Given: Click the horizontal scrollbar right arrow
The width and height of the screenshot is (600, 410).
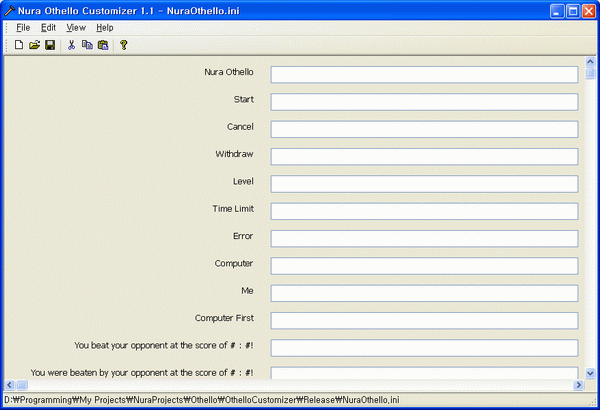Looking at the screenshot, I should coord(578,385).
